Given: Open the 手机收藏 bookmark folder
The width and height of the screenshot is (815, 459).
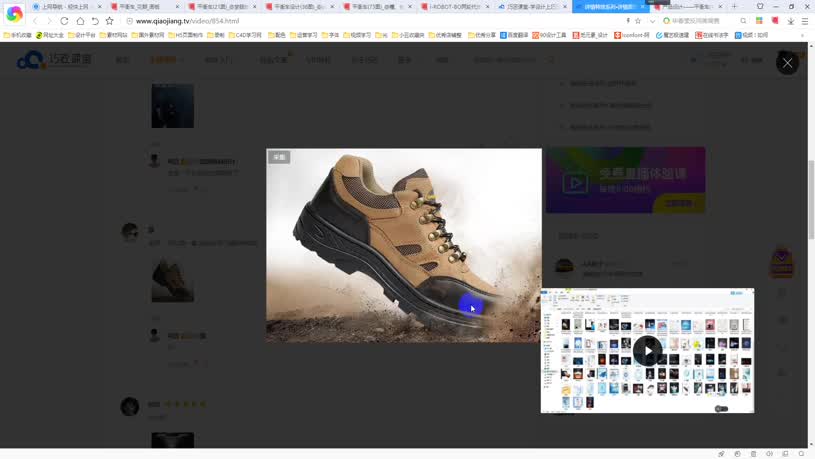Looking at the screenshot, I should pos(17,35).
